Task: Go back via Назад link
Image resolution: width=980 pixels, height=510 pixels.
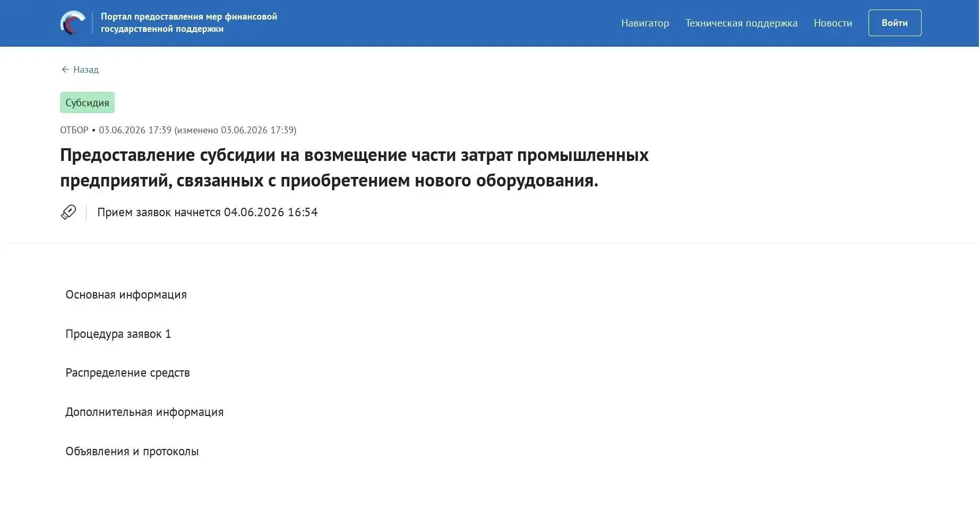Action: [x=80, y=70]
